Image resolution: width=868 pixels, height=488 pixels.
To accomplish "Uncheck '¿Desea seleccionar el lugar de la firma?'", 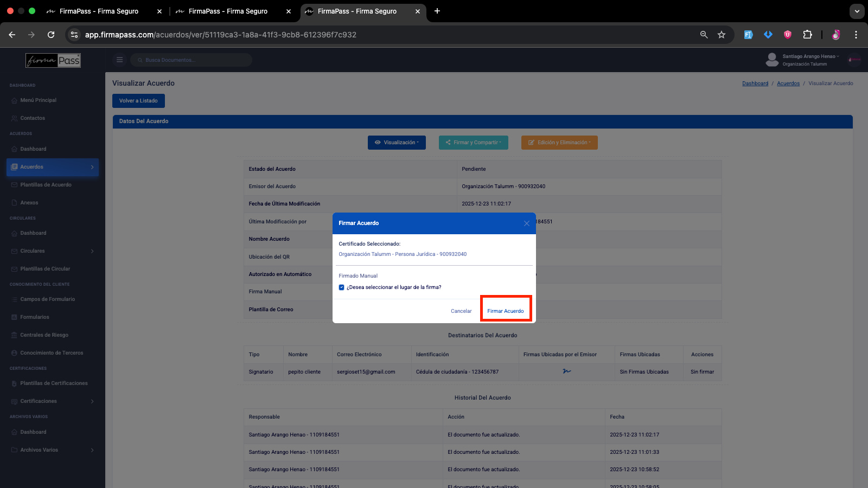I will click(x=341, y=287).
